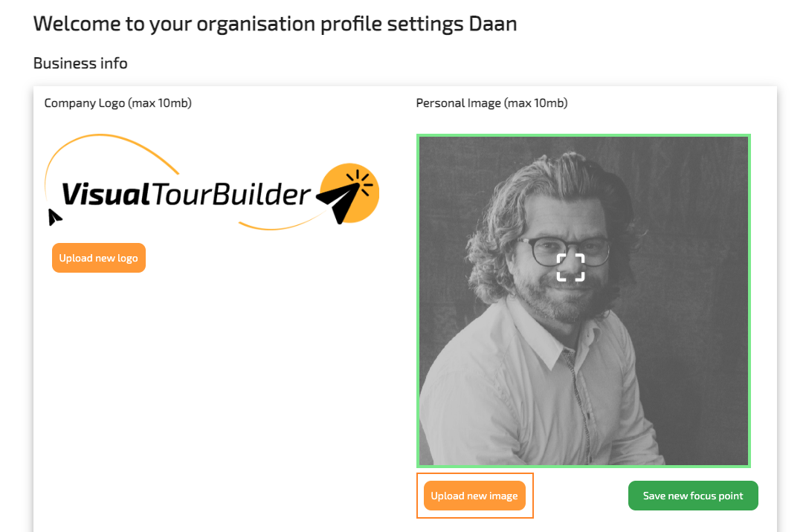The image size is (806, 532).
Task: Click the Upload new logo button
Action: pyautogui.click(x=99, y=258)
